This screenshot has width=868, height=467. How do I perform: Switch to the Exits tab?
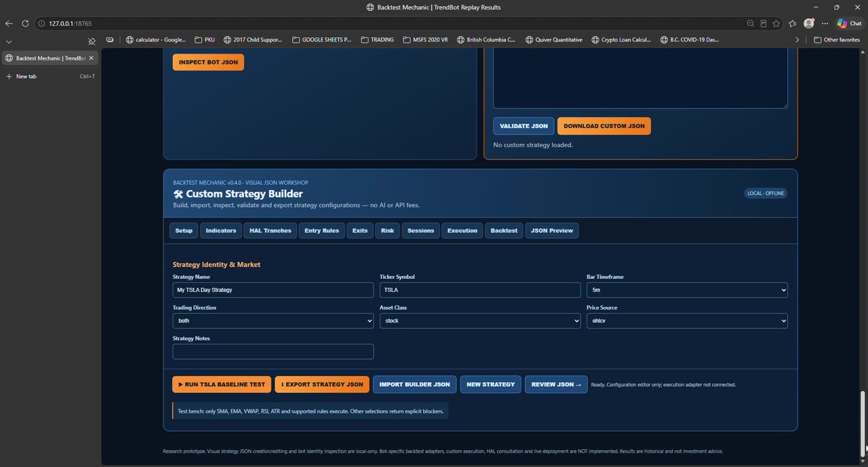(x=360, y=231)
